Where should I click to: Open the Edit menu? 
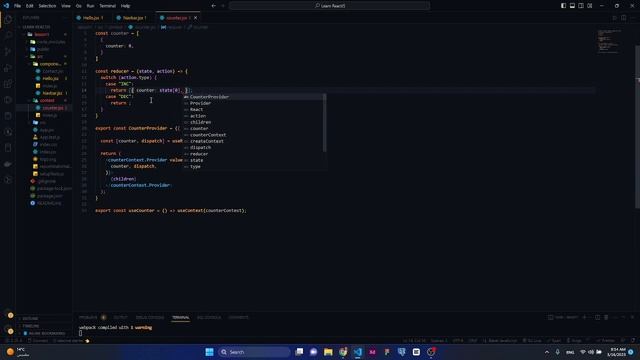(x=30, y=6)
